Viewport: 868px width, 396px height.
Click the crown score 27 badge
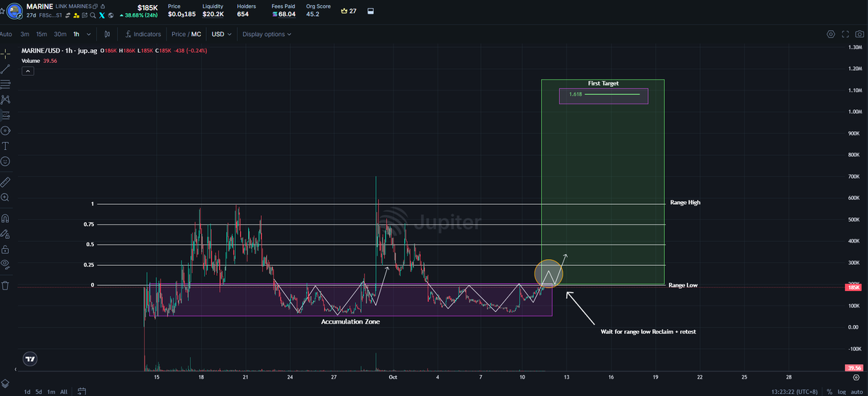coord(348,11)
